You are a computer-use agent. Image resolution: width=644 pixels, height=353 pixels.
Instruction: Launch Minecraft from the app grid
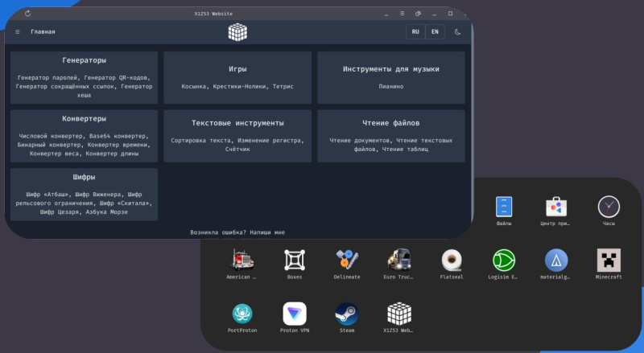click(609, 261)
